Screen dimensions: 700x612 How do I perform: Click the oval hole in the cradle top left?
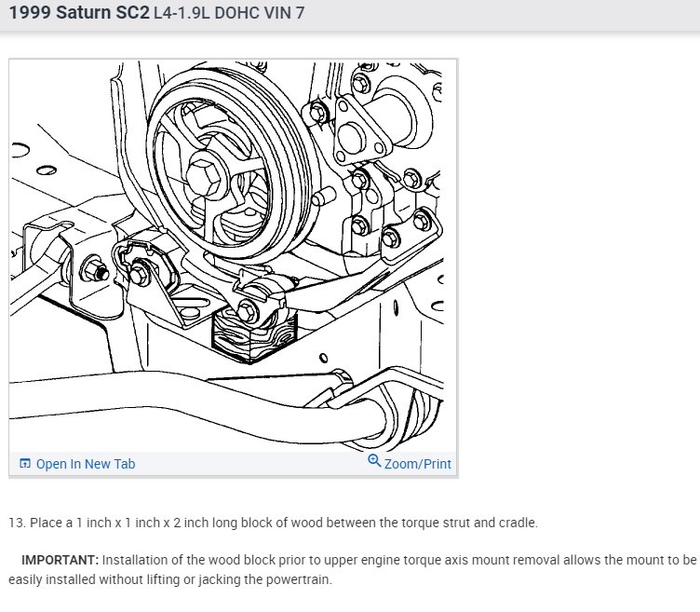47,170
